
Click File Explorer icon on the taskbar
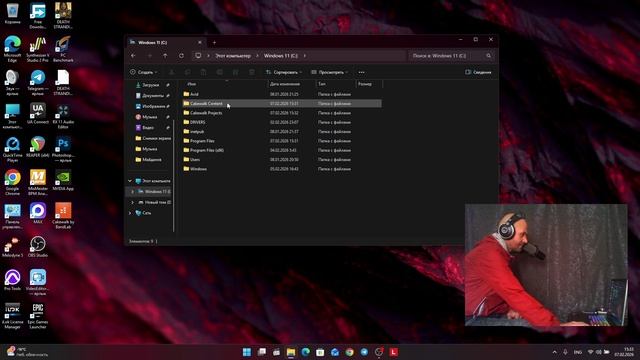coord(291,352)
